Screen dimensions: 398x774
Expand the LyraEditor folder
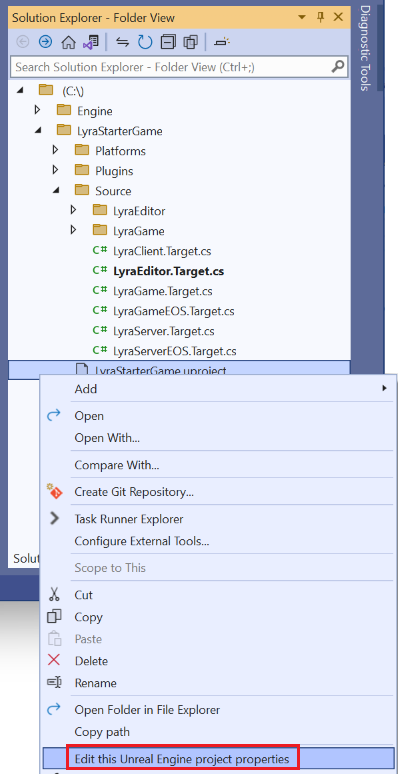pos(74,210)
